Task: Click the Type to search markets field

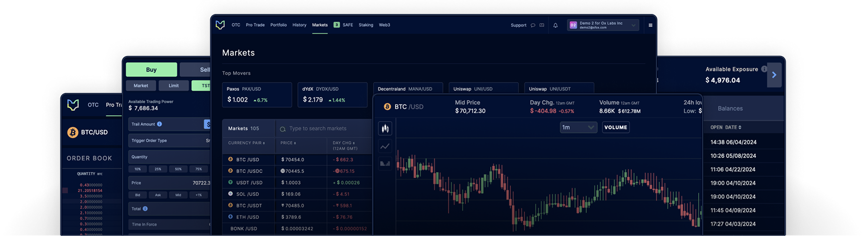Action: click(x=324, y=128)
